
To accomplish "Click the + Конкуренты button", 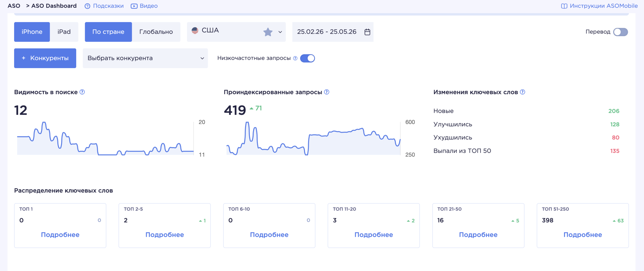I will [45, 58].
